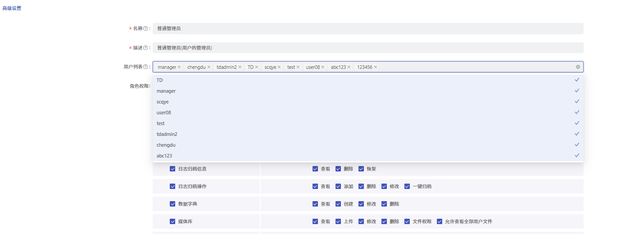Uncheck 允许查看全部用户文件 for 媒体库
Image resolution: width=644 pixels, height=234 pixels.
440,221
